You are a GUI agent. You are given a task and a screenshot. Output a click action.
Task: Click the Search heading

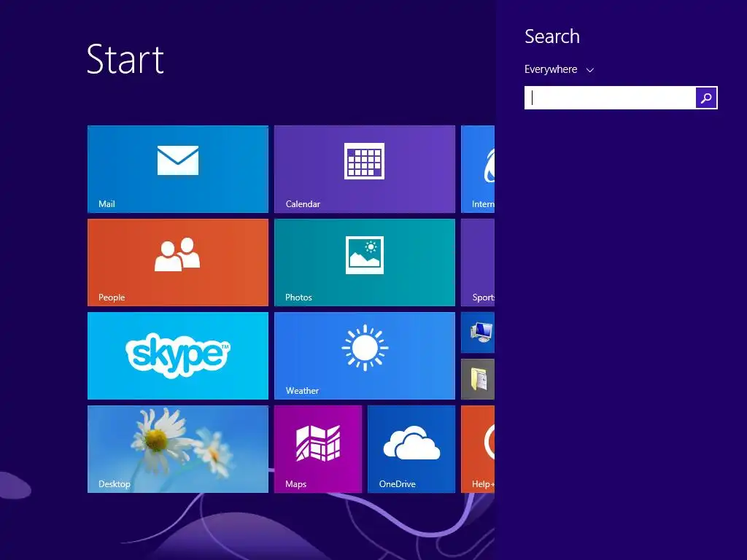click(552, 36)
